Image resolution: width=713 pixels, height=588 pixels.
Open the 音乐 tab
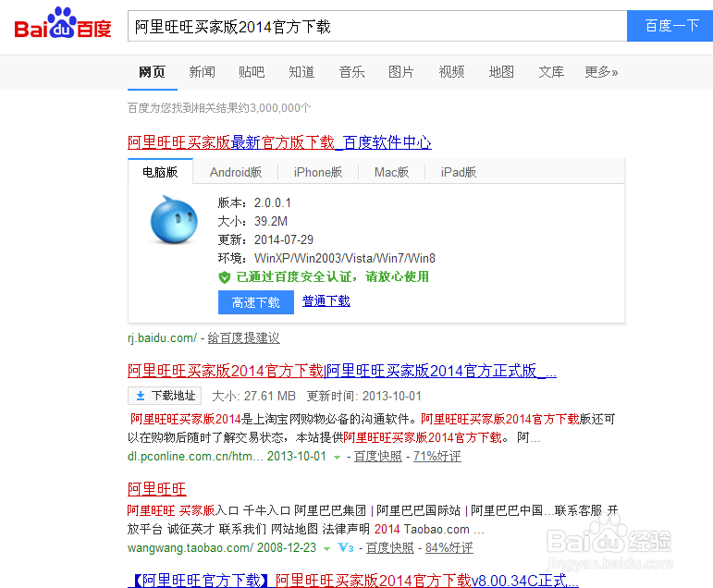[351, 72]
